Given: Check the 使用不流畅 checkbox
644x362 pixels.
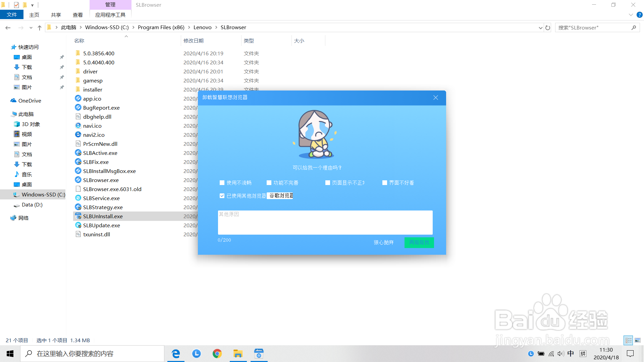Looking at the screenshot, I should 222,183.
